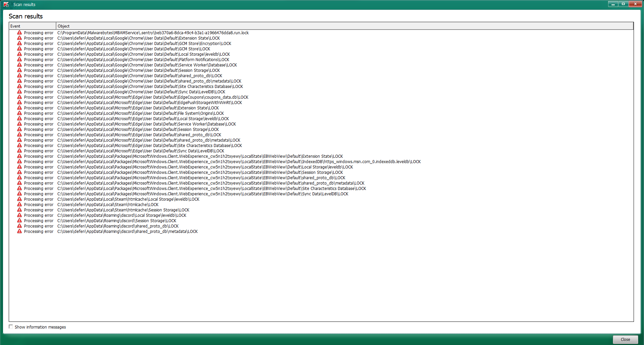Screen dimensions: 644x345
Task: Click the warning icon beside discord shared_proto_db\LOCK
Action: 19,226
